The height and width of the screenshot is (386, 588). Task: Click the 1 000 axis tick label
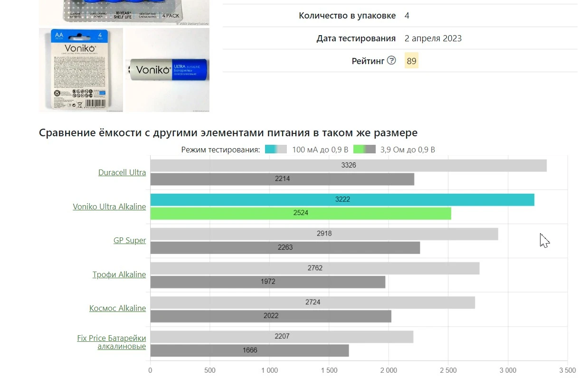pos(269,370)
